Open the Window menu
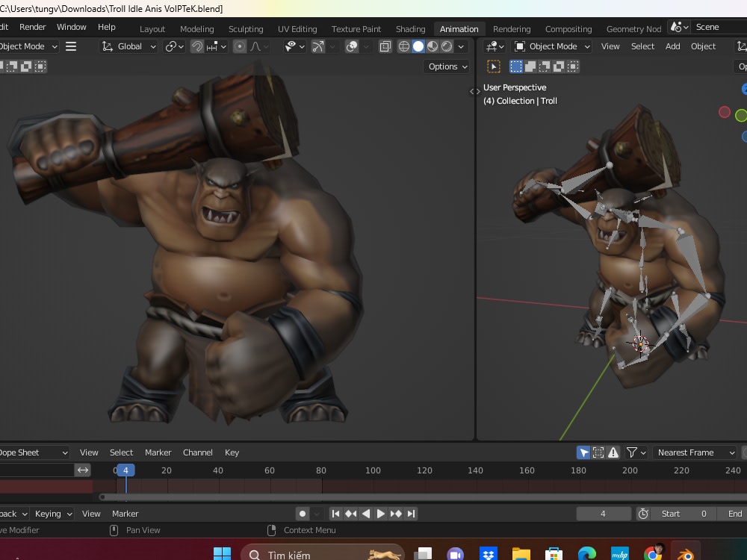Image resolution: width=747 pixels, height=560 pixels. point(72,27)
